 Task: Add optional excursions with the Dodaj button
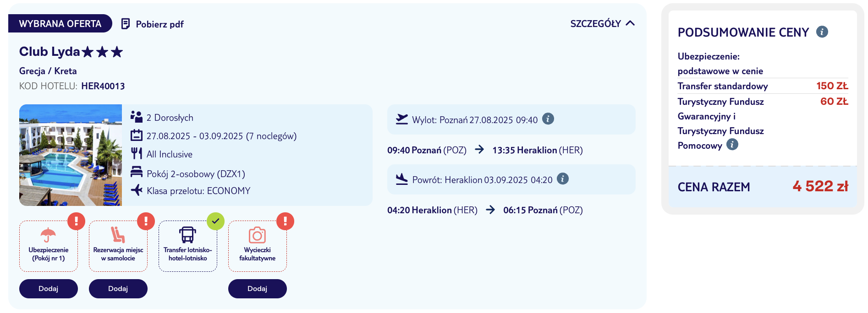258,289
